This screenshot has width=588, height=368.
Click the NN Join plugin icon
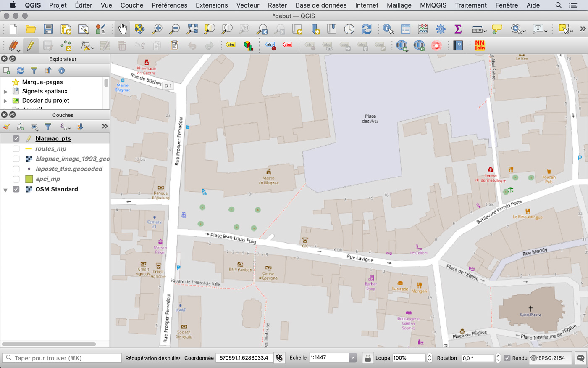[480, 45]
